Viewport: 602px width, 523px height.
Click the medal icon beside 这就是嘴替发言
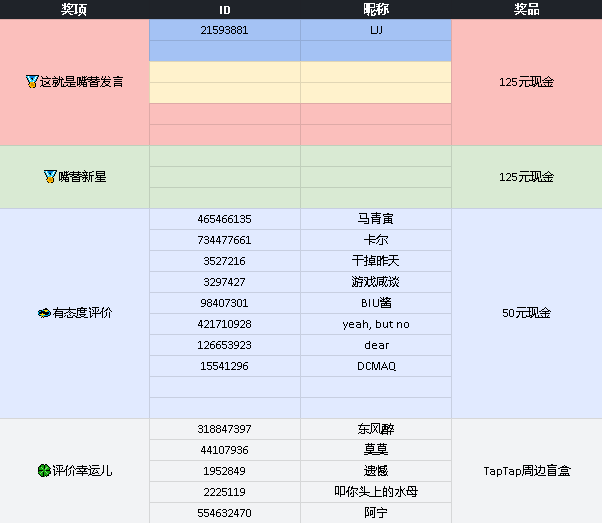coord(32,81)
